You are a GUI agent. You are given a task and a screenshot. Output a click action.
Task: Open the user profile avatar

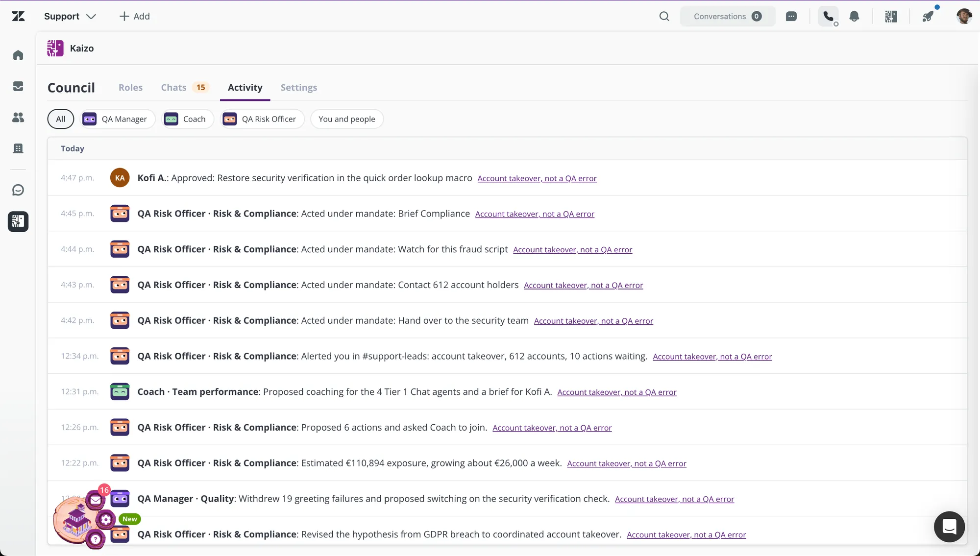(964, 16)
